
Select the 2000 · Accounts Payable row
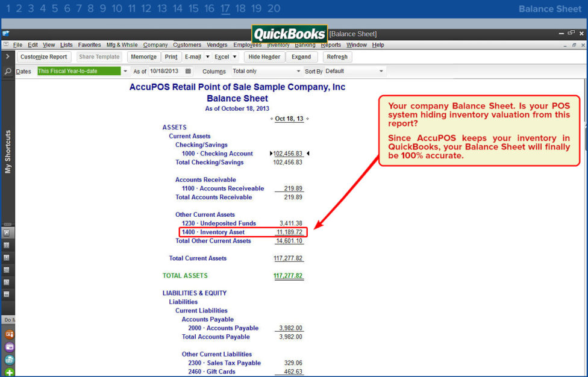pos(245,328)
